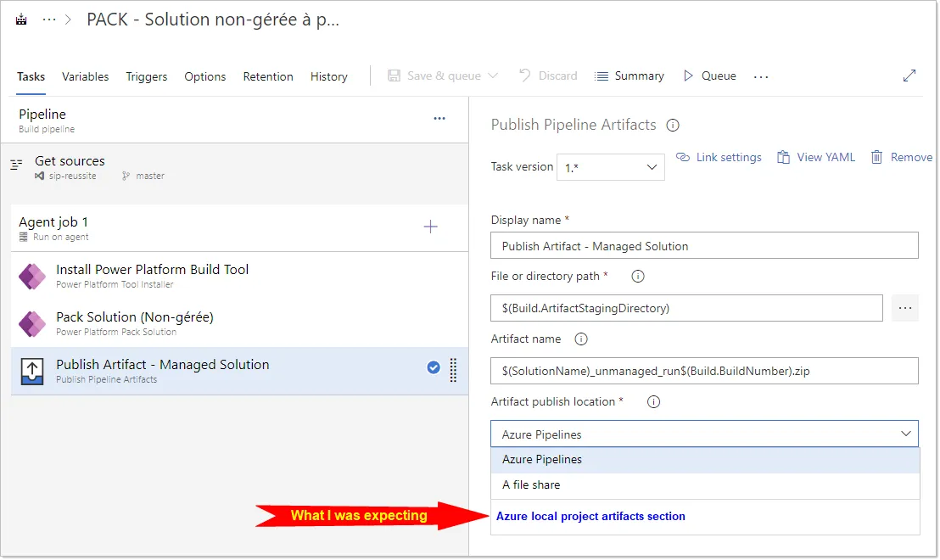Open the Task version dropdown
Image resolution: width=940 pixels, height=560 pixels.
[x=610, y=167]
